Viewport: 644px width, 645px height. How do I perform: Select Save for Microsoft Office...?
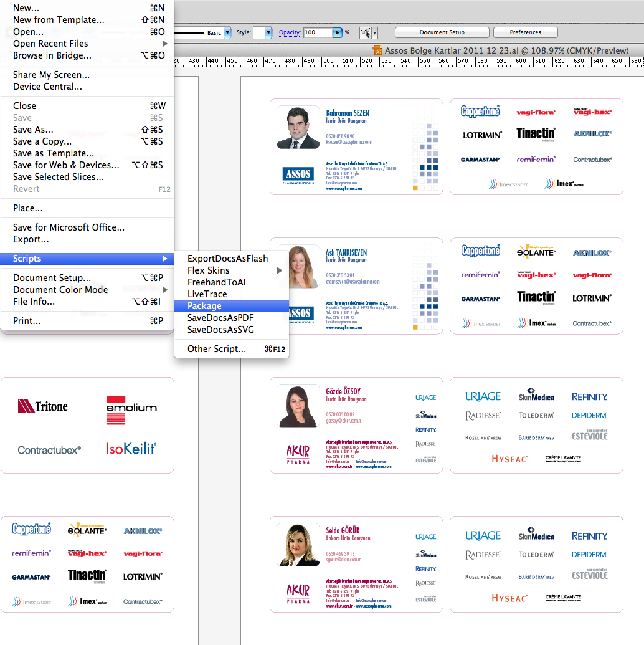[x=87, y=227]
